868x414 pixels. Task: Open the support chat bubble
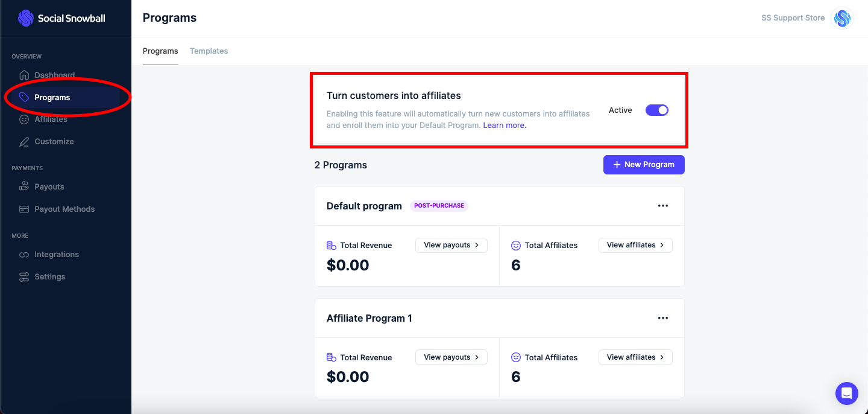coord(846,393)
